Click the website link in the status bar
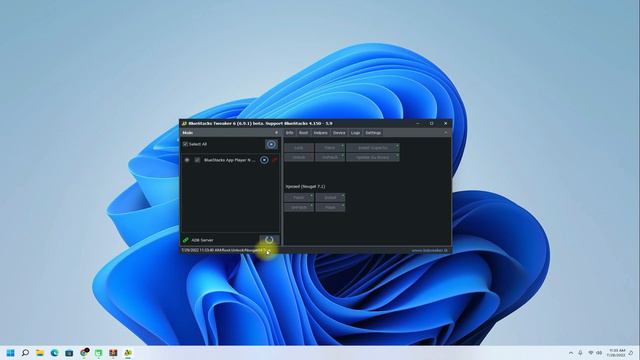 point(429,250)
